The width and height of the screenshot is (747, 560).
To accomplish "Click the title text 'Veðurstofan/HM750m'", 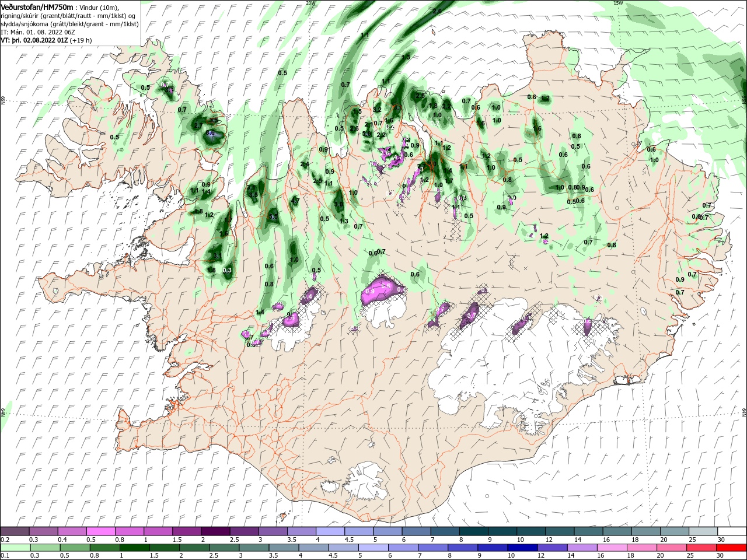I will point(37,7).
